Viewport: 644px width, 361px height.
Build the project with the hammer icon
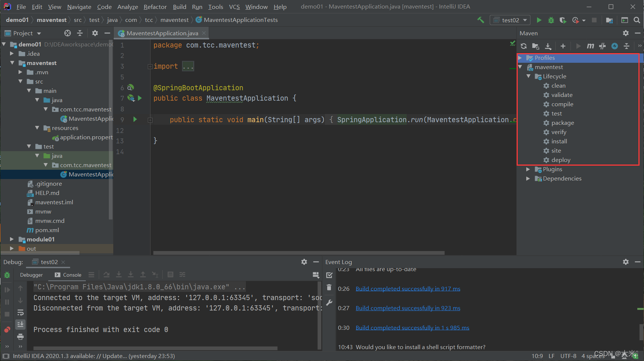[481, 20]
